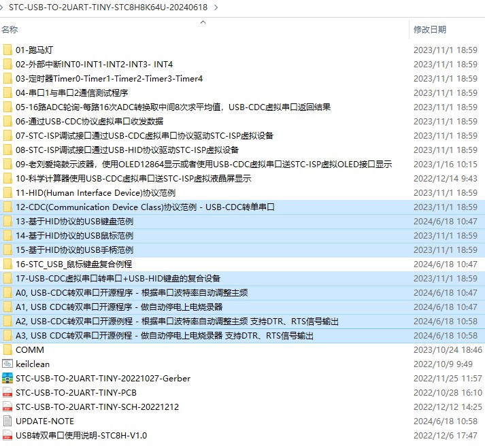Select the folder name 13-基于HID协议的USB键盘范例
Image resolution: width=485 pixels, height=448 pixels.
tap(74, 222)
